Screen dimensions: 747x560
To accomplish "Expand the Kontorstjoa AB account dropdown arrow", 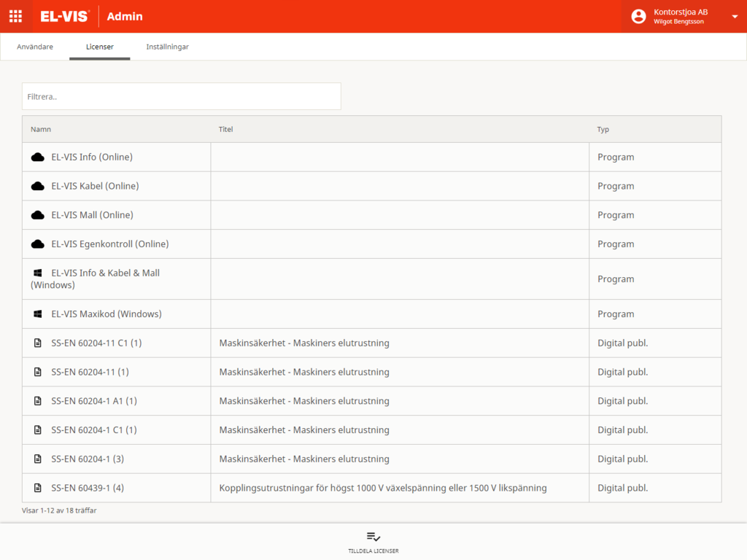I will pos(735,17).
